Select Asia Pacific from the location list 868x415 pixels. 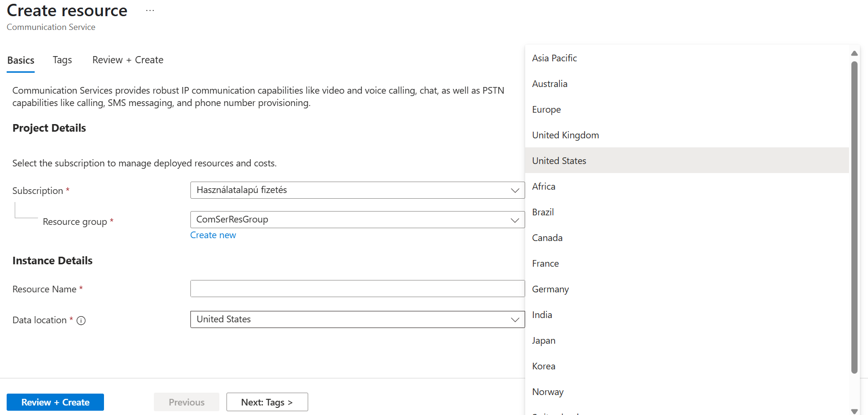pyautogui.click(x=687, y=58)
